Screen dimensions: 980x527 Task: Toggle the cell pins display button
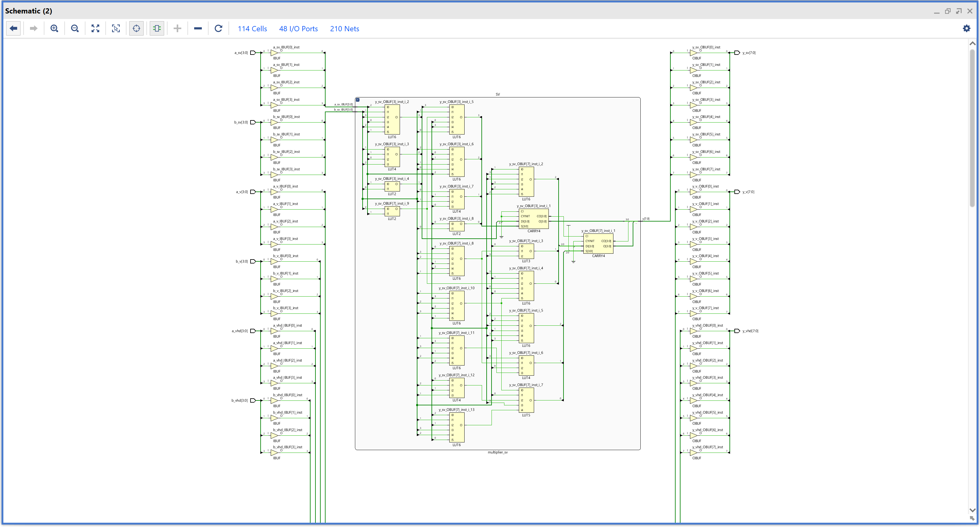coord(157,28)
